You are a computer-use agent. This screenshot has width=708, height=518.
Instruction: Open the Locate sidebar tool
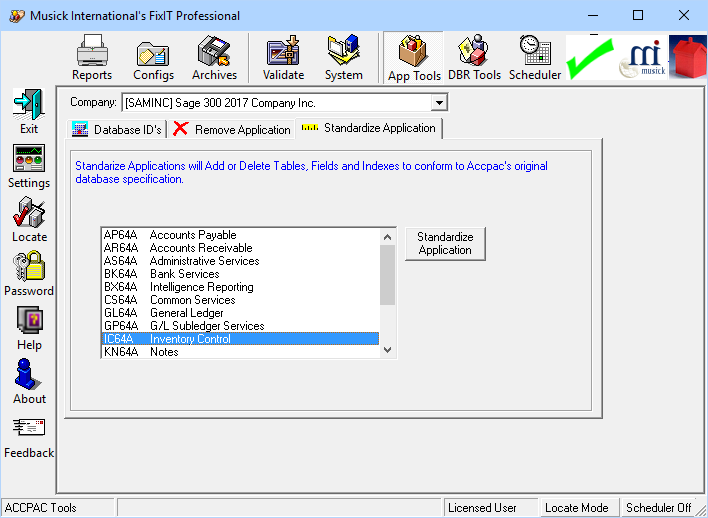[x=29, y=219]
